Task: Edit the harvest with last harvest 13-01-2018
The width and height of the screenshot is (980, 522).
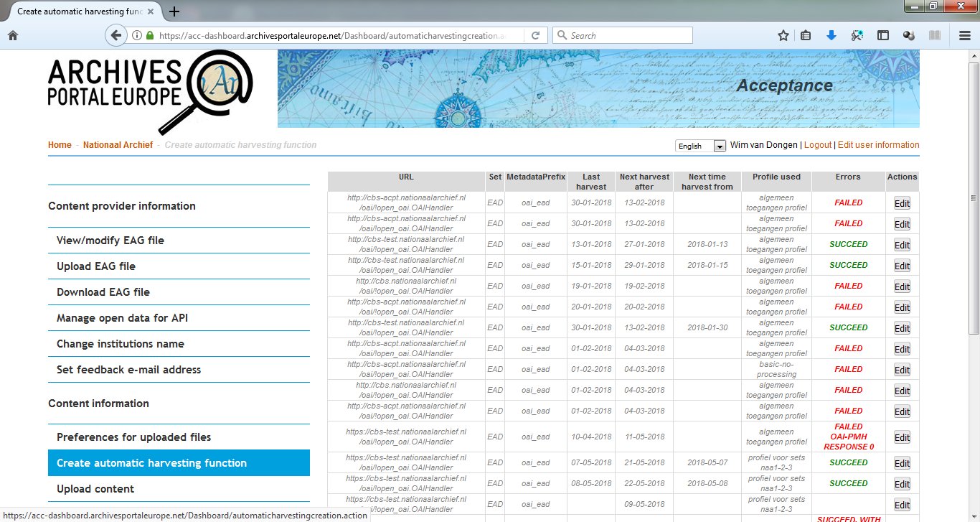Action: pyautogui.click(x=902, y=245)
